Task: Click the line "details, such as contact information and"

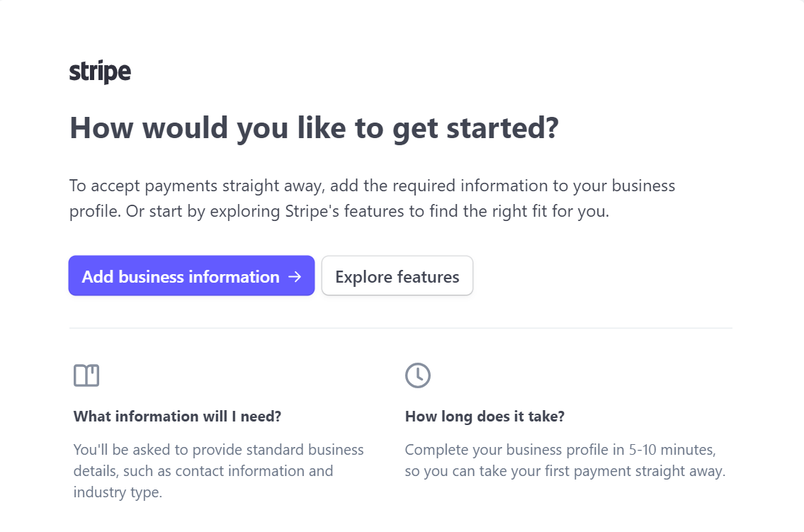Action: [x=203, y=470]
